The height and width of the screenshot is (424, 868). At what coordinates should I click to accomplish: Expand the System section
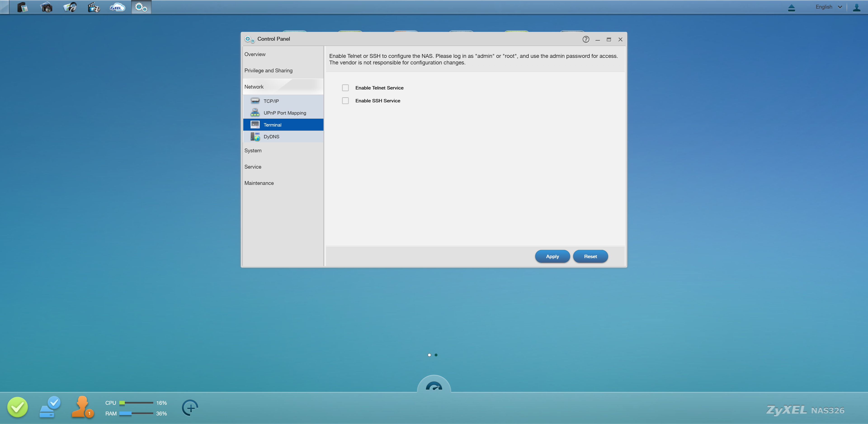tap(283, 151)
